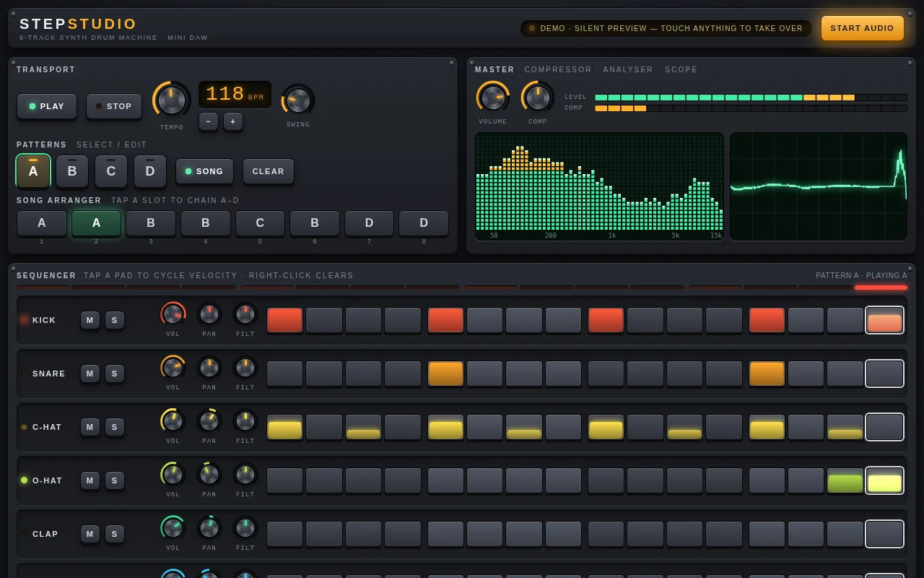The height and width of the screenshot is (578, 924).
Task: Solo the Kick track
Action: tap(115, 320)
